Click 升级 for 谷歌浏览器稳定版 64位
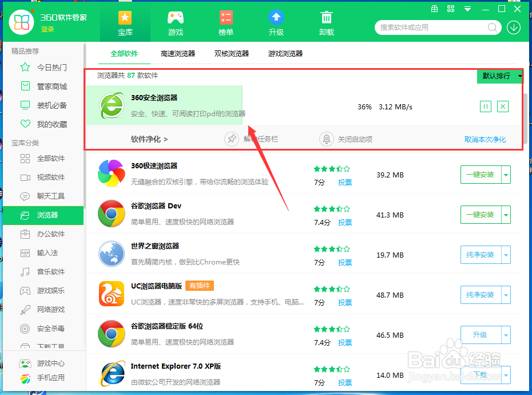532x395 pixels. pos(481,335)
